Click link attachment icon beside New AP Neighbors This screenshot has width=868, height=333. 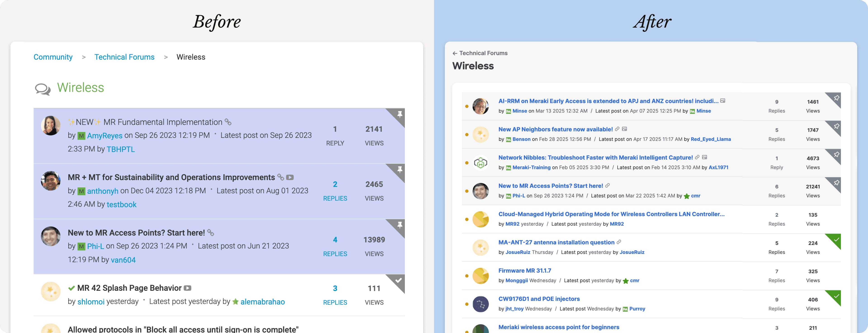click(x=617, y=129)
